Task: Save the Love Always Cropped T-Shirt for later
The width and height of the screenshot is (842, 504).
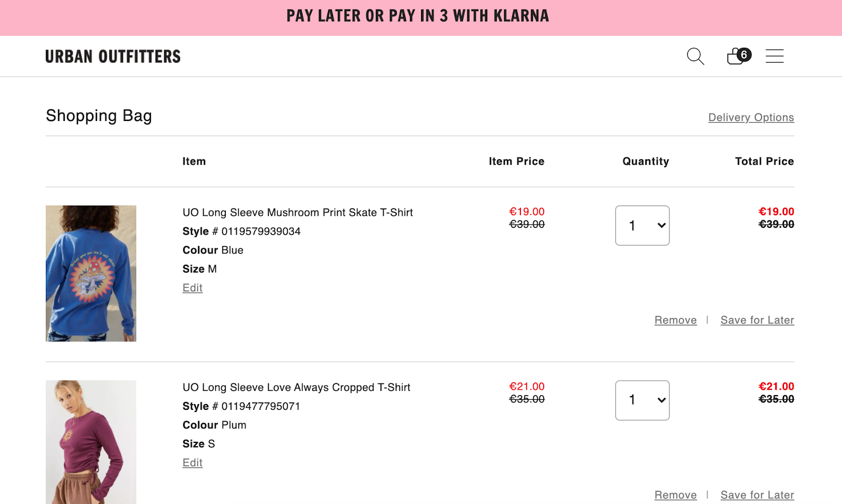Action: [757, 495]
